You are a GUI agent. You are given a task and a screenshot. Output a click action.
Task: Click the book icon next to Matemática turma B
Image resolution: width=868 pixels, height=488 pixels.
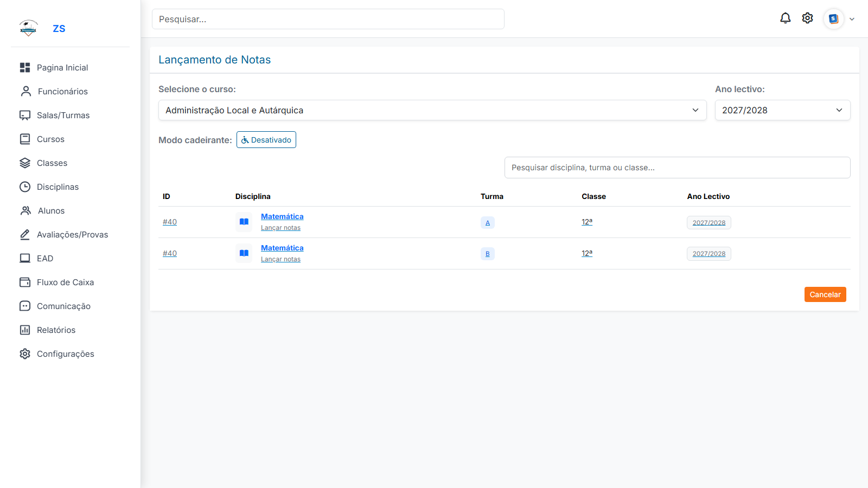(x=244, y=253)
